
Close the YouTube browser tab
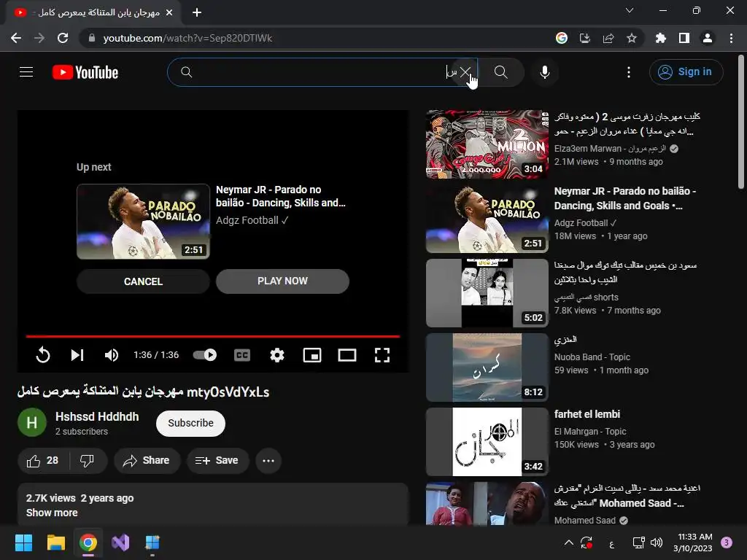pyautogui.click(x=169, y=12)
